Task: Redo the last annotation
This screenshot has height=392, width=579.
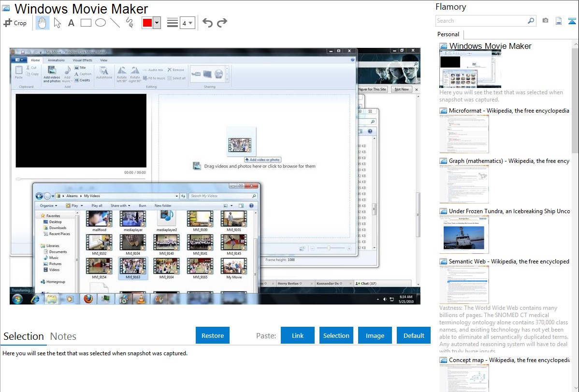Action: 222,23
